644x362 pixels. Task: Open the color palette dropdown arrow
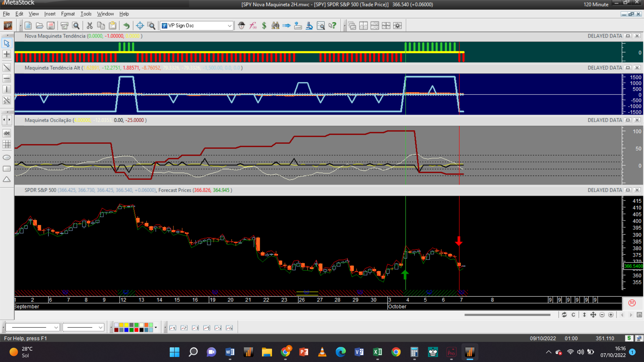(156, 327)
